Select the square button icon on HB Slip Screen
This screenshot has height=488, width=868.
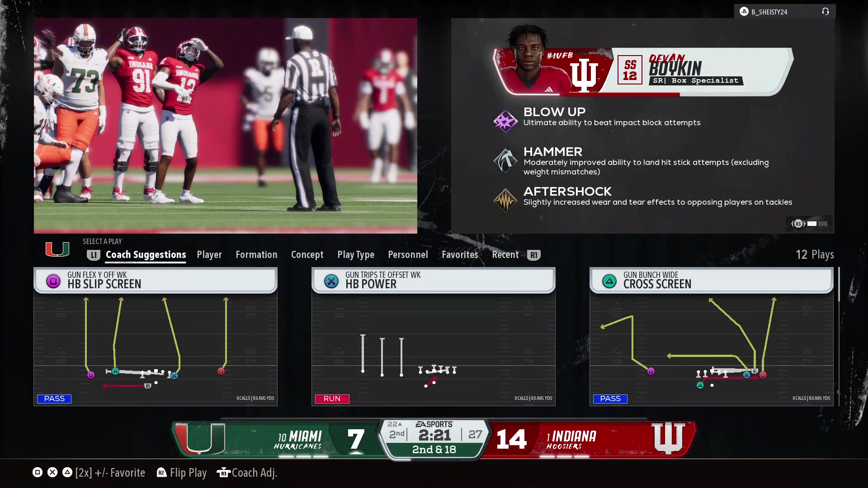[x=53, y=282]
